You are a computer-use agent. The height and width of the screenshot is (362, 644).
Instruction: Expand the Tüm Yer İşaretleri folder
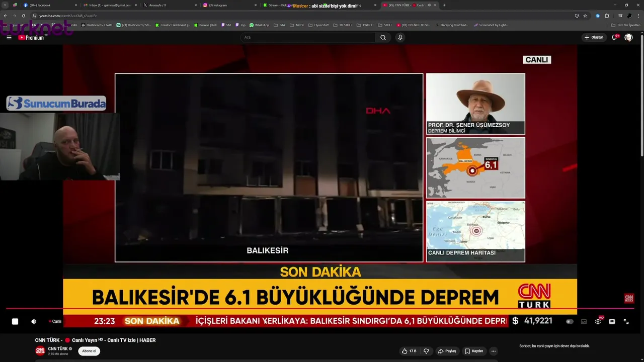coord(626,25)
